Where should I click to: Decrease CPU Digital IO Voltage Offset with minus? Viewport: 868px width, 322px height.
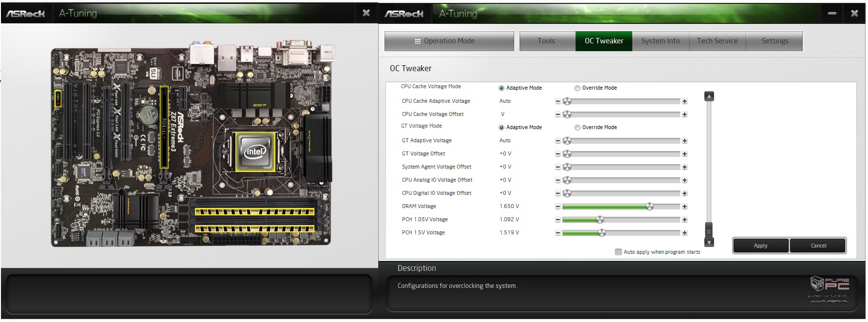pos(558,193)
